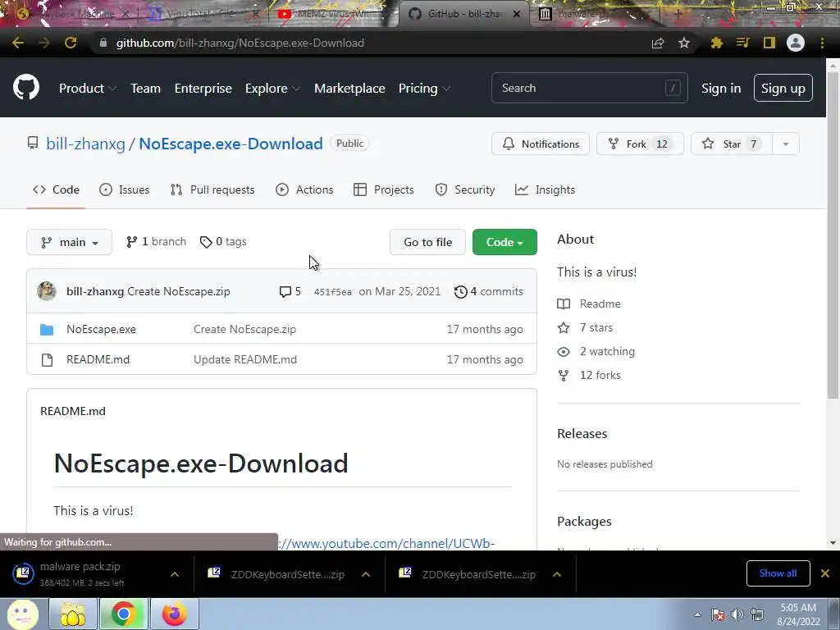Image resolution: width=840 pixels, height=630 pixels.
Task: Expand the Product menu
Action: point(87,89)
